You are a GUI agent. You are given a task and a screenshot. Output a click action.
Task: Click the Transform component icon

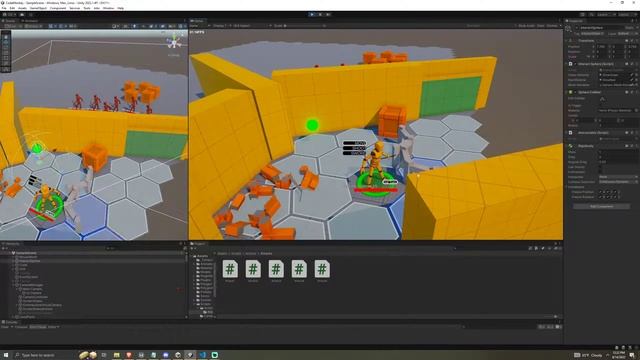click(571, 41)
